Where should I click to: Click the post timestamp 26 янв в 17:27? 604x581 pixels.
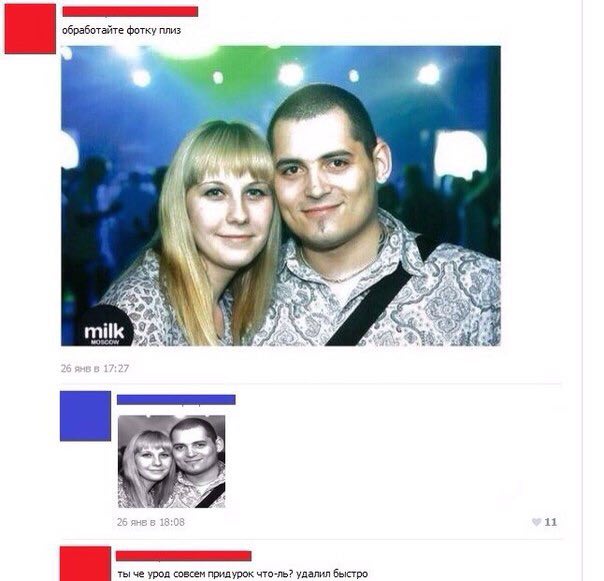[x=95, y=368]
